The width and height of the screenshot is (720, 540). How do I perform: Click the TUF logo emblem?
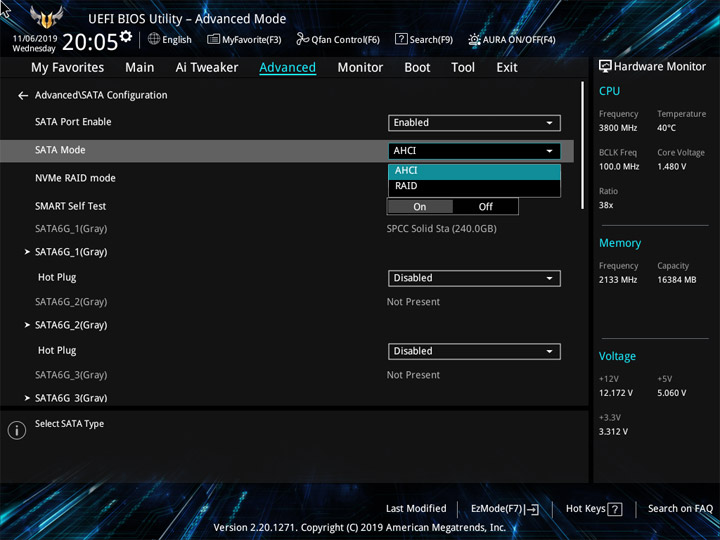tap(46, 17)
